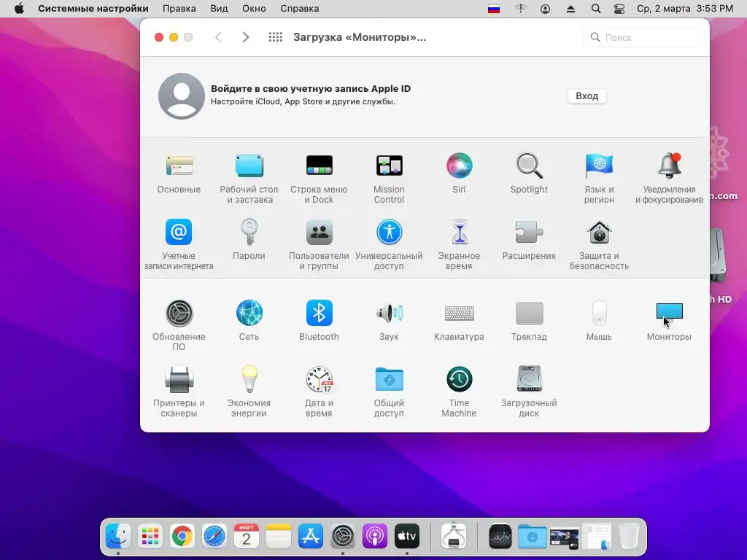
Task: Open Универсальный доступ settings
Action: pyautogui.click(x=389, y=245)
